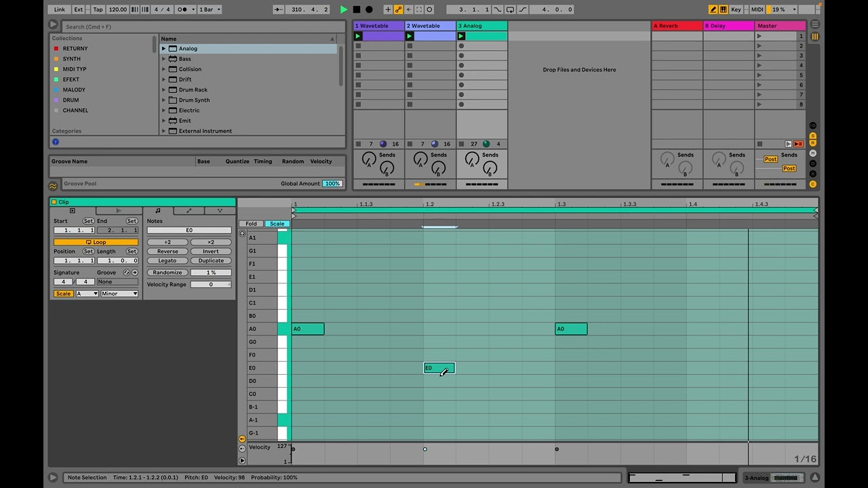Viewport: 868px width, 488px height.
Task: Click the browser Search field
Action: click(204, 26)
